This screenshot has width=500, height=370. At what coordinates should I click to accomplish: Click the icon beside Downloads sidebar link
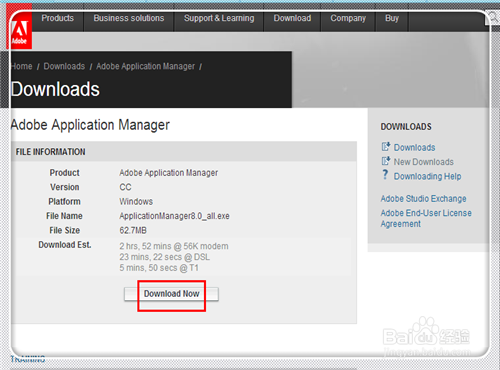386,146
